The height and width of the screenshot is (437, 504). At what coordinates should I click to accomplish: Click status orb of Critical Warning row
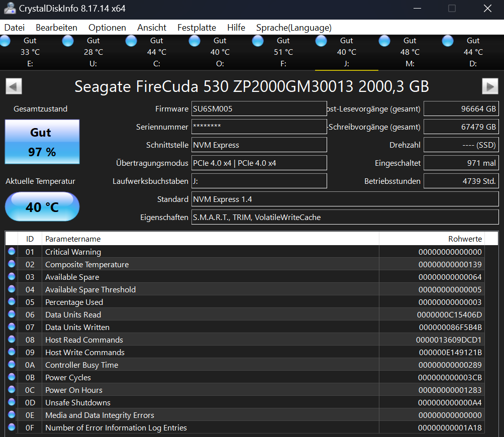point(12,251)
